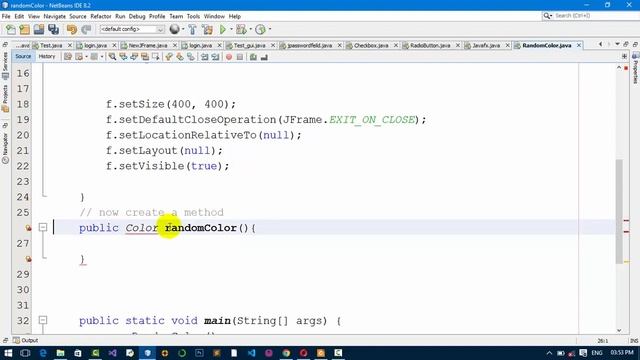Screen dimensions: 640x360
Task: Click the Clean and Build icon
Action: (207, 29)
